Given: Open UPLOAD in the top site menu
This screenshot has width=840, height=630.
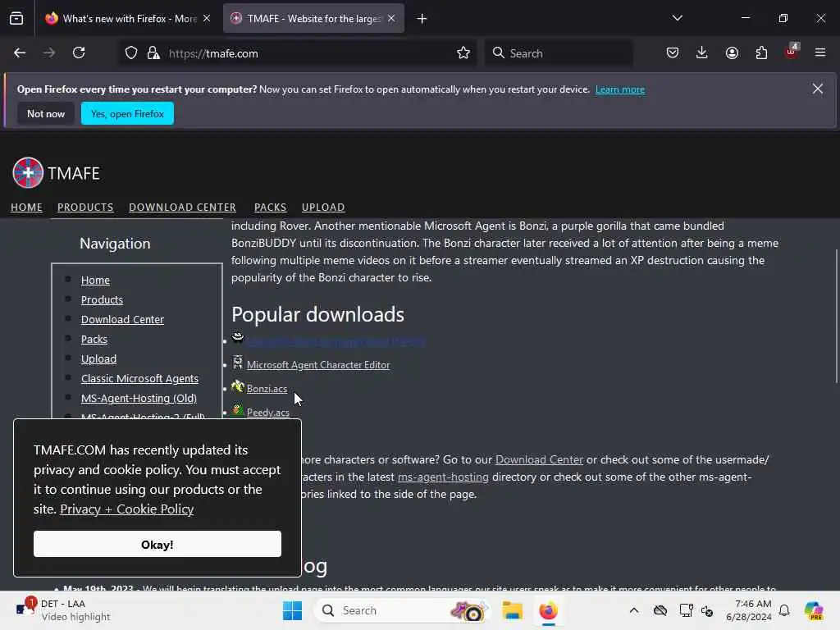Looking at the screenshot, I should click(323, 208).
